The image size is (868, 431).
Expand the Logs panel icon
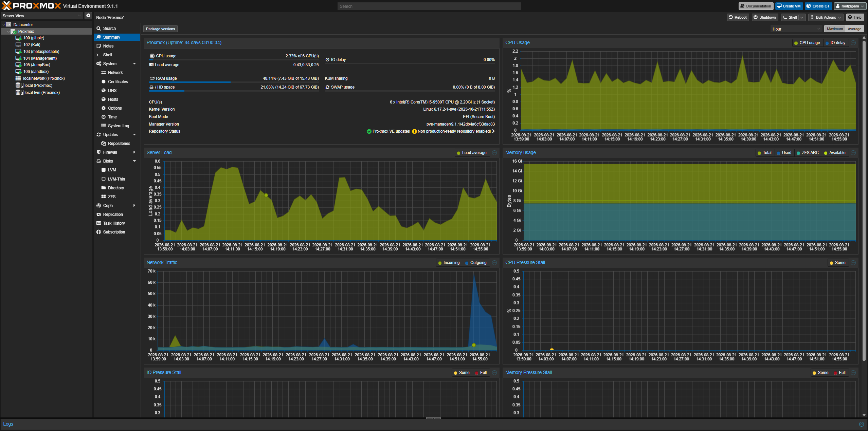861,424
